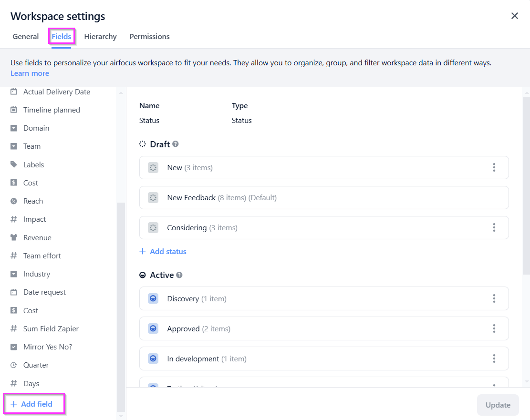Follow the Learn more link
Image resolution: width=530 pixels, height=420 pixels.
click(x=30, y=73)
